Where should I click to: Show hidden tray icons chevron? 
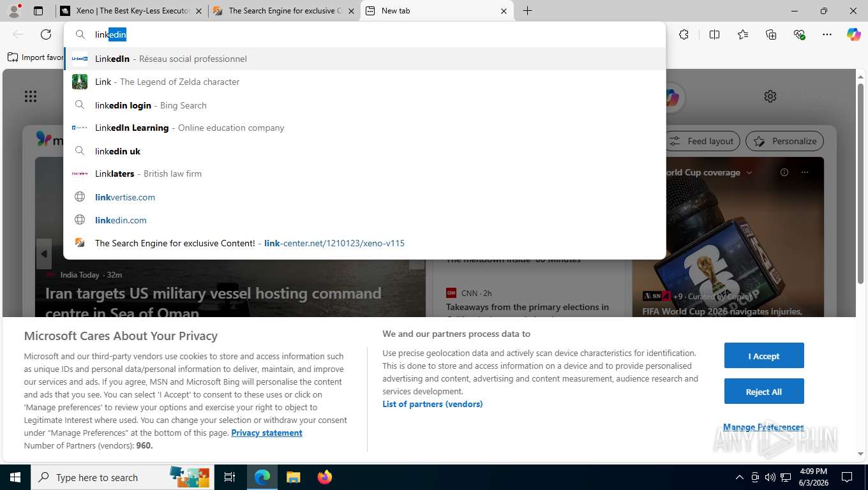(740, 477)
